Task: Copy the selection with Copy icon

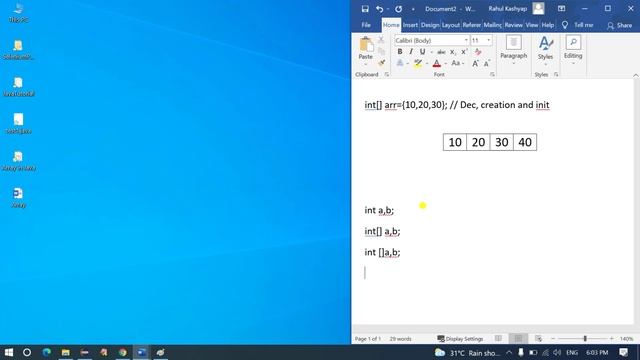Action: pyautogui.click(x=381, y=51)
